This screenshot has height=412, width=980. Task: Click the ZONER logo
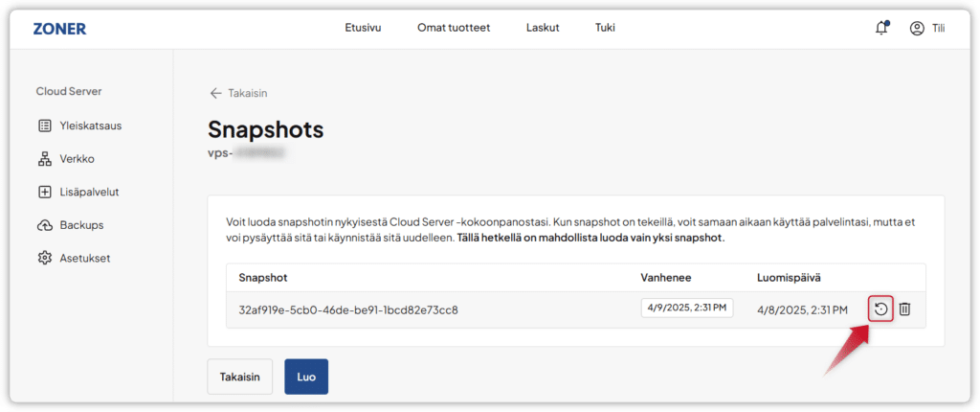point(60,29)
